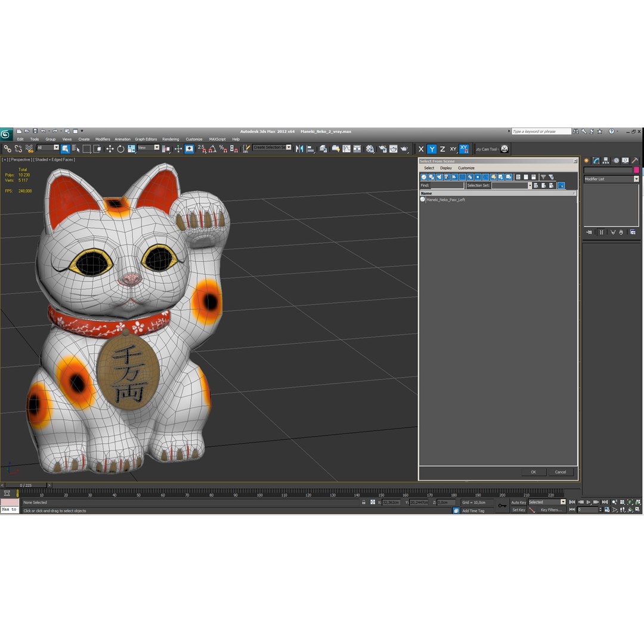Expand the Selection Set dropdown in dialog
The image size is (644, 644).
(x=530, y=185)
